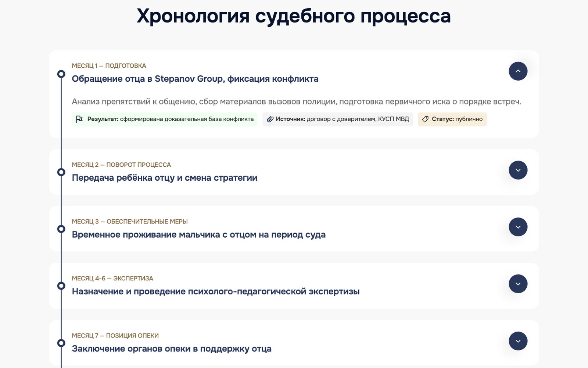The image size is (588, 368).
Task: Expand the Месяц 3 — Обеспечительные меры chevron
Action: 518,227
